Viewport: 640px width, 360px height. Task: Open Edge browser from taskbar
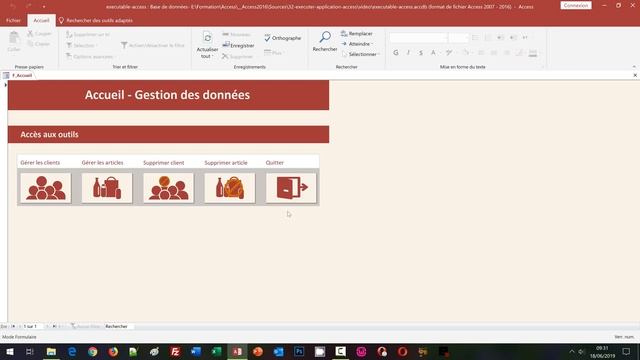72,351
